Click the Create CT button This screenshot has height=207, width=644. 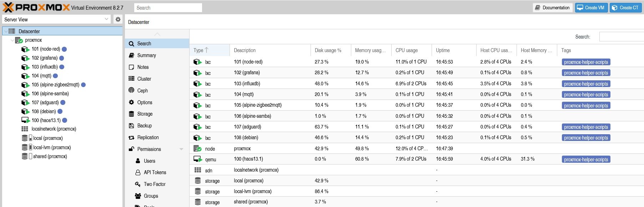click(x=625, y=7)
